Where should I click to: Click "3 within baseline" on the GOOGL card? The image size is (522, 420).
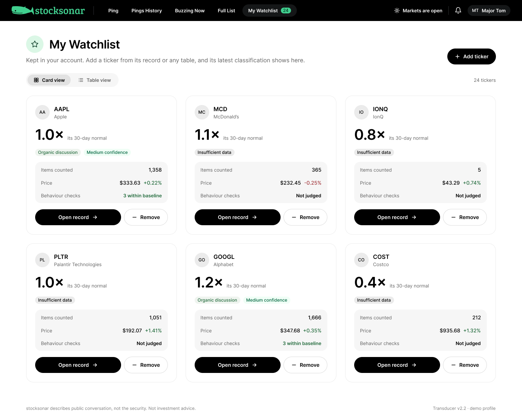(x=302, y=343)
